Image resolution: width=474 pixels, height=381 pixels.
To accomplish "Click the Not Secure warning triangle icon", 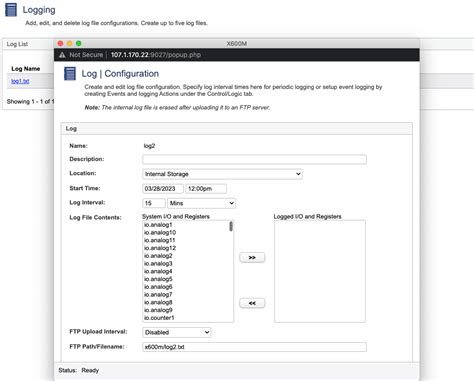I will (62, 55).
